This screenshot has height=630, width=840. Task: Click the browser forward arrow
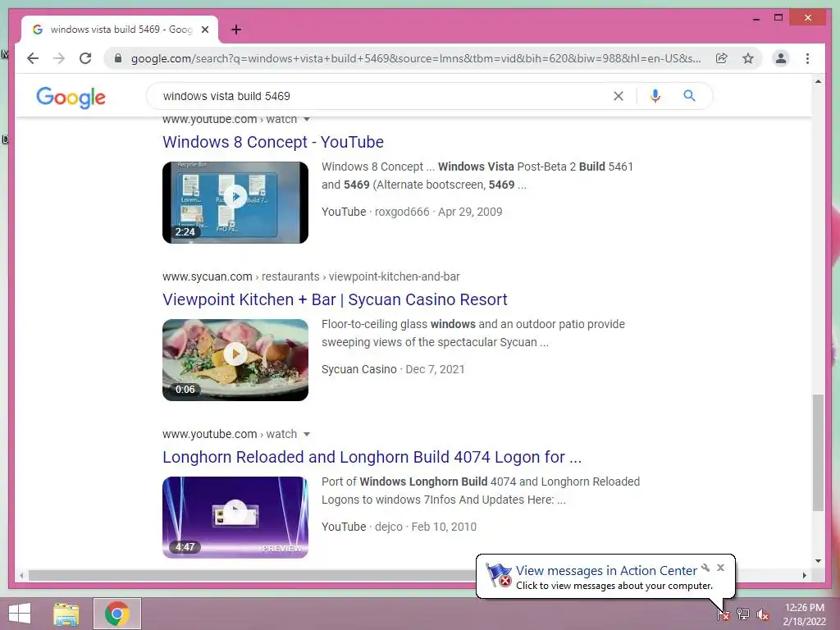[59, 58]
